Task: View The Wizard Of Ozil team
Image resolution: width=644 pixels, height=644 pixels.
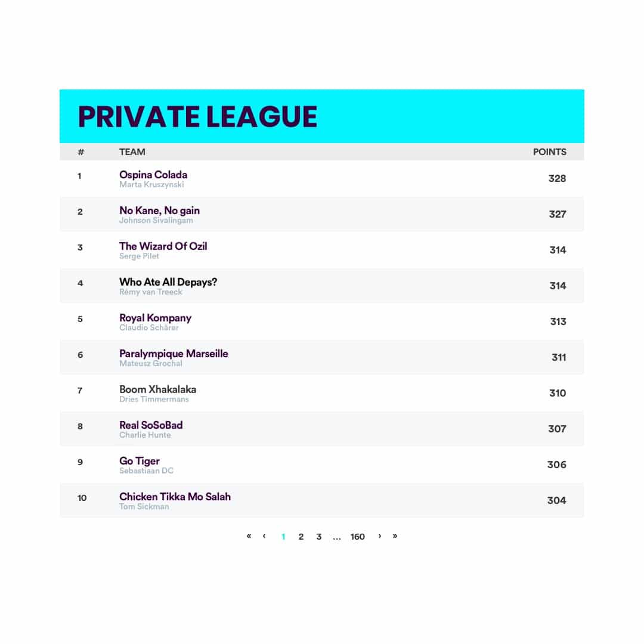Action: point(163,246)
